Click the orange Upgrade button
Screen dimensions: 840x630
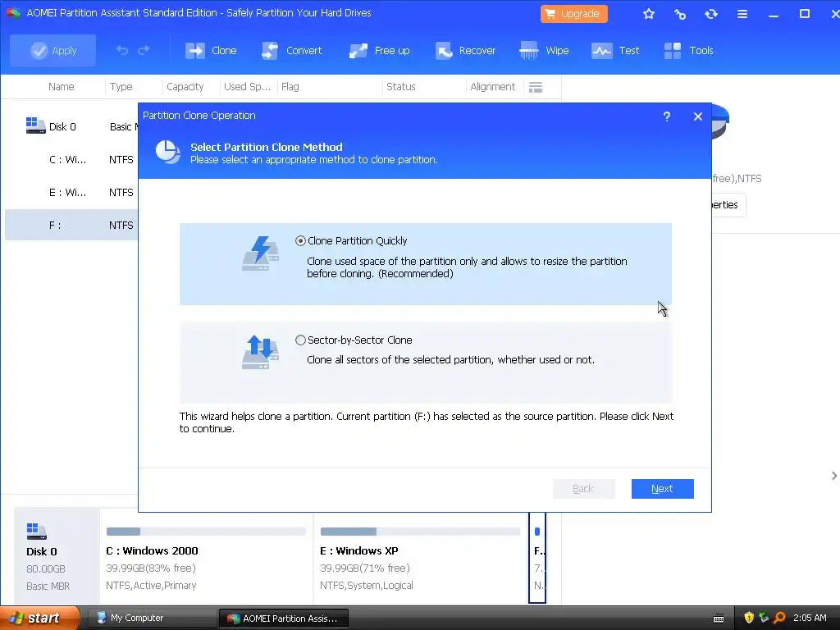573,13
